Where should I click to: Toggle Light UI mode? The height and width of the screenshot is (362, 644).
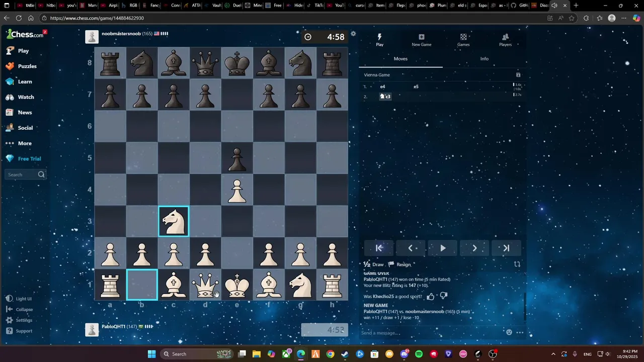pos(19,299)
